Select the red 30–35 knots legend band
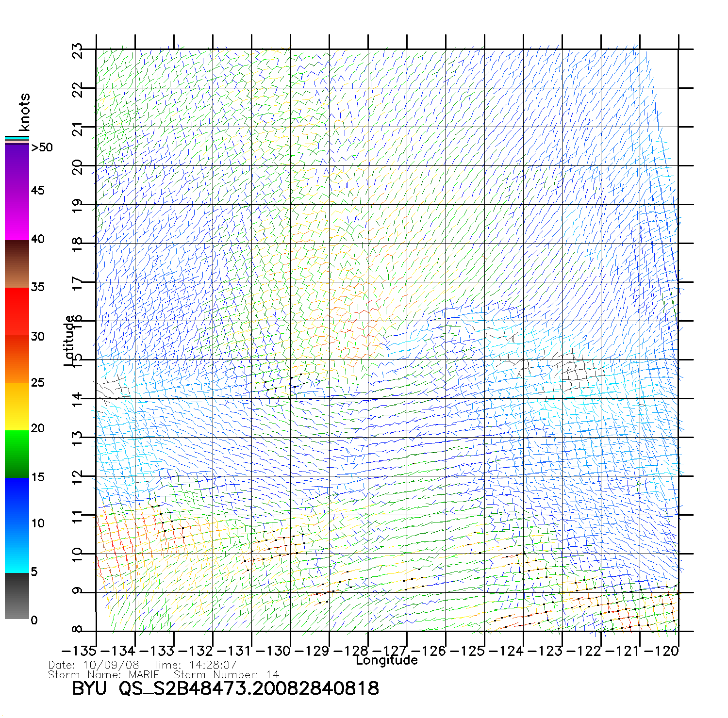The height and width of the screenshot is (718, 728). (17, 312)
